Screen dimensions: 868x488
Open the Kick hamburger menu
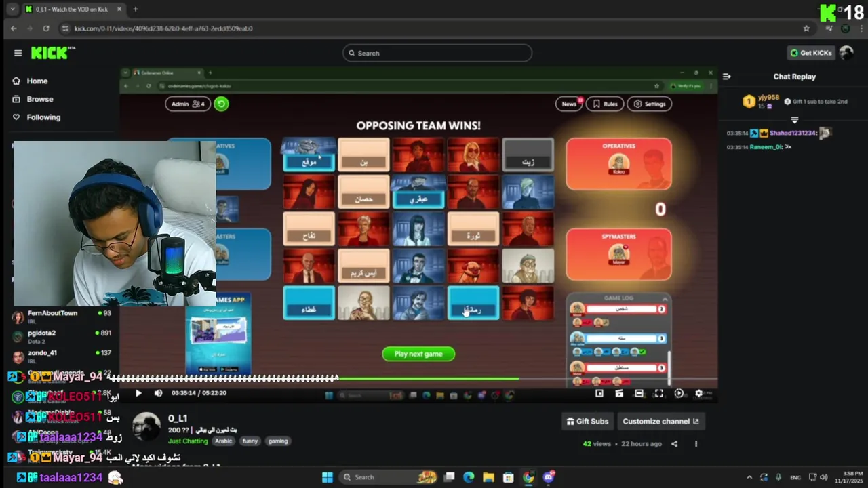pyautogui.click(x=18, y=53)
